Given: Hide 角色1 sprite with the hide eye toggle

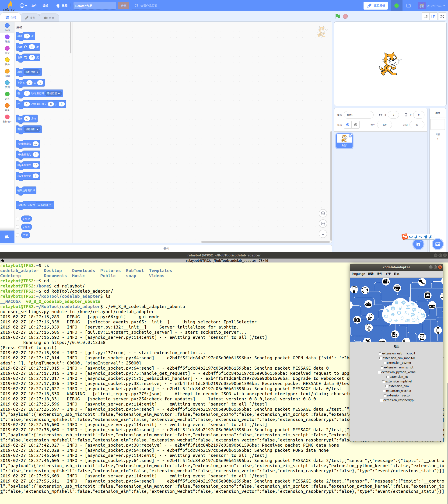Looking at the screenshot, I should tap(355, 125).
